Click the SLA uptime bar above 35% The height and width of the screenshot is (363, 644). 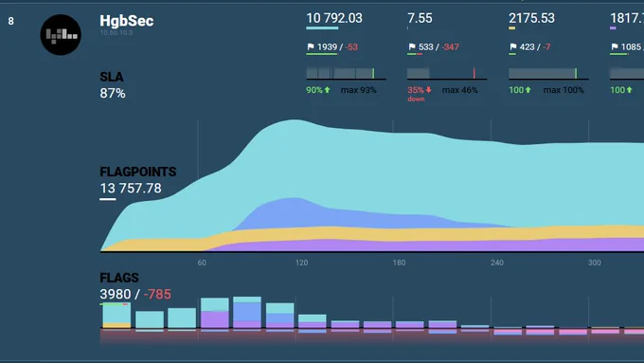click(447, 73)
